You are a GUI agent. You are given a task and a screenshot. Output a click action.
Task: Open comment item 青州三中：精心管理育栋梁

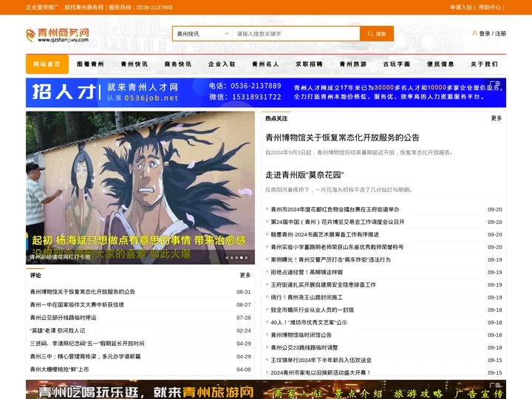pyautogui.click(x=85, y=356)
